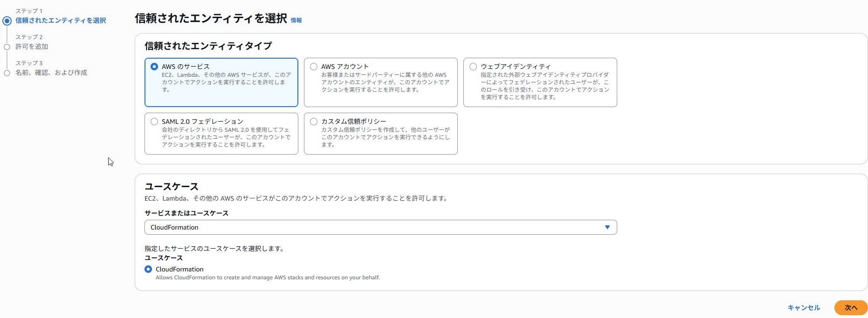Click the カスタム信頼ポリシー description text
Image resolution: width=868 pixels, height=318 pixels.
(x=386, y=137)
